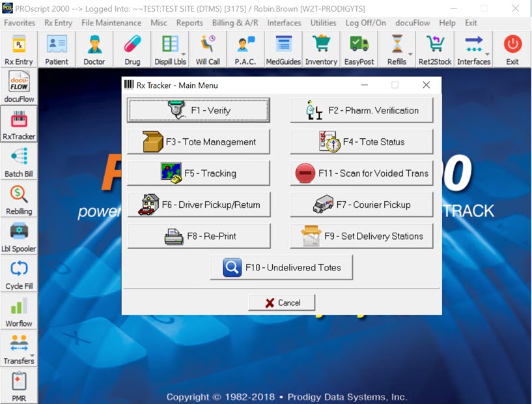
Task: Open MedGuides from the toolbar
Action: tap(283, 50)
